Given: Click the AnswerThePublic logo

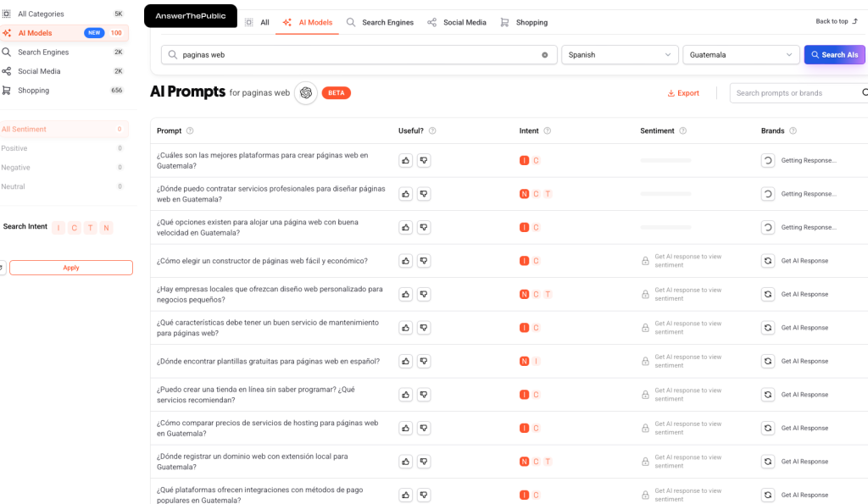Looking at the screenshot, I should tap(190, 16).
